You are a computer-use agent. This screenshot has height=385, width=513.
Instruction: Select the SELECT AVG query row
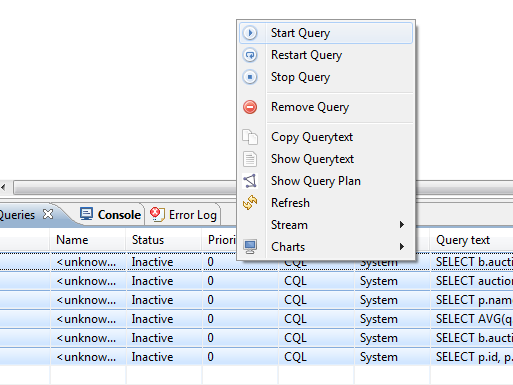256,319
